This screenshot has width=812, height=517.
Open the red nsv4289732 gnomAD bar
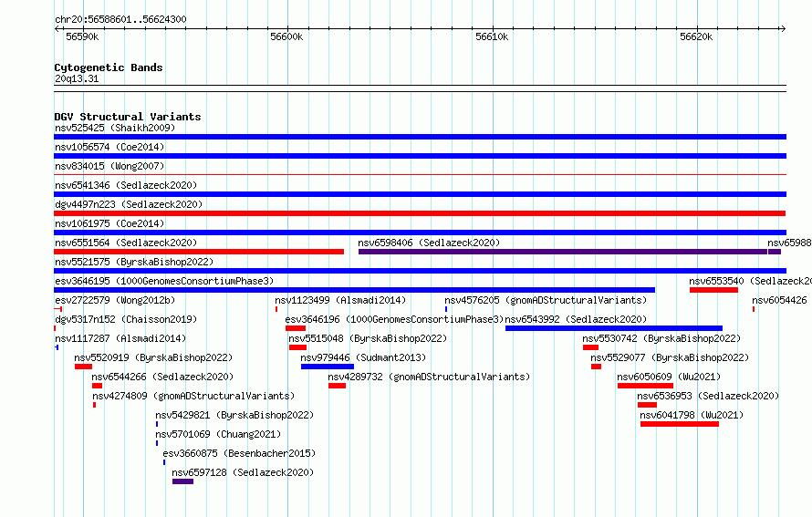[x=338, y=386]
